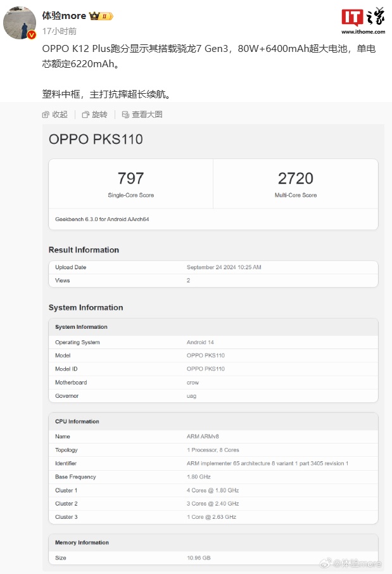This screenshot has width=392, height=574.
Task: Click the OPPO PKS110 title in image
Action: (x=96, y=139)
